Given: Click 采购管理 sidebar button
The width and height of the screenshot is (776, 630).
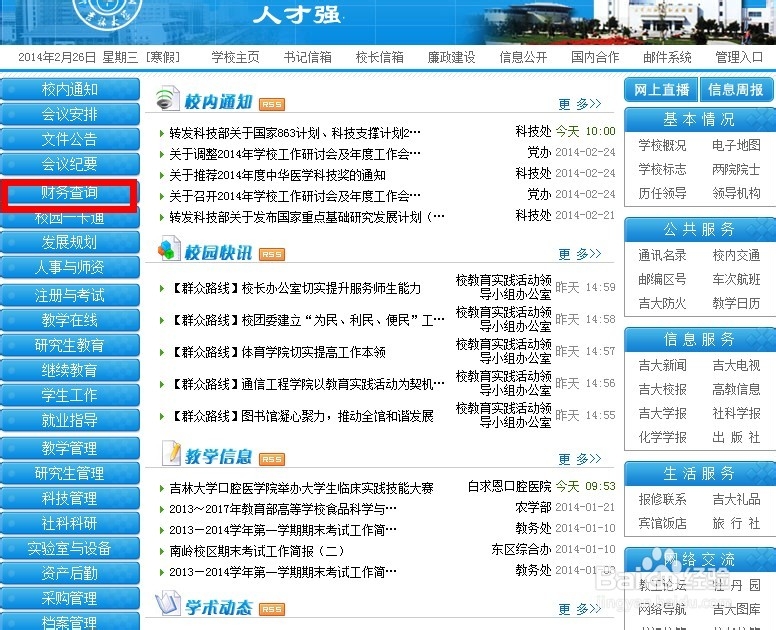Looking at the screenshot, I should [x=70, y=598].
